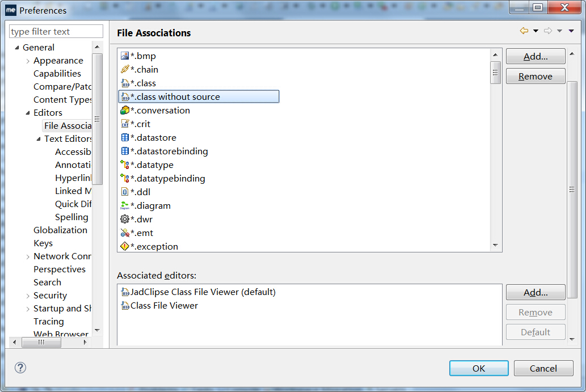Click Add button for file types
Image resolution: width=586 pixels, height=392 pixels.
click(535, 57)
